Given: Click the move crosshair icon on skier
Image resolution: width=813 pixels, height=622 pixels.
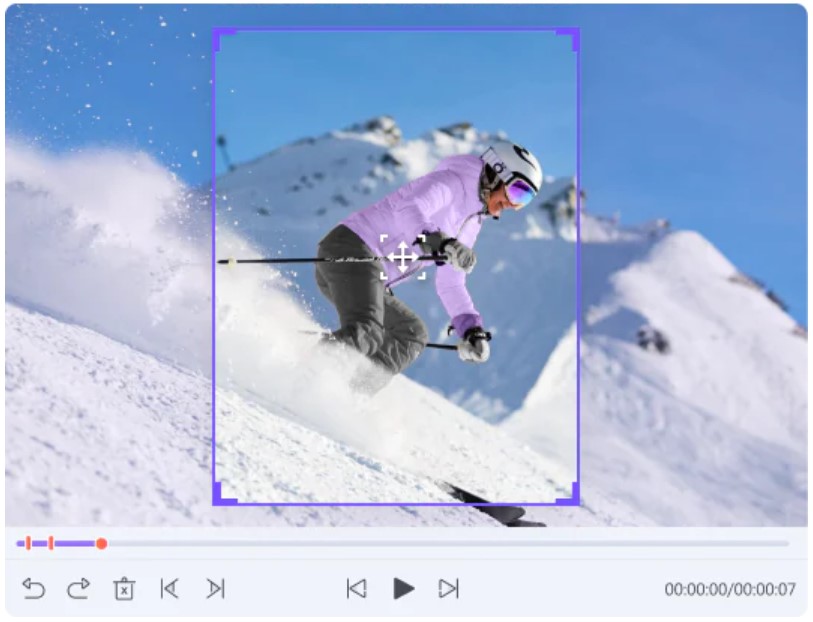Looking at the screenshot, I should point(403,257).
